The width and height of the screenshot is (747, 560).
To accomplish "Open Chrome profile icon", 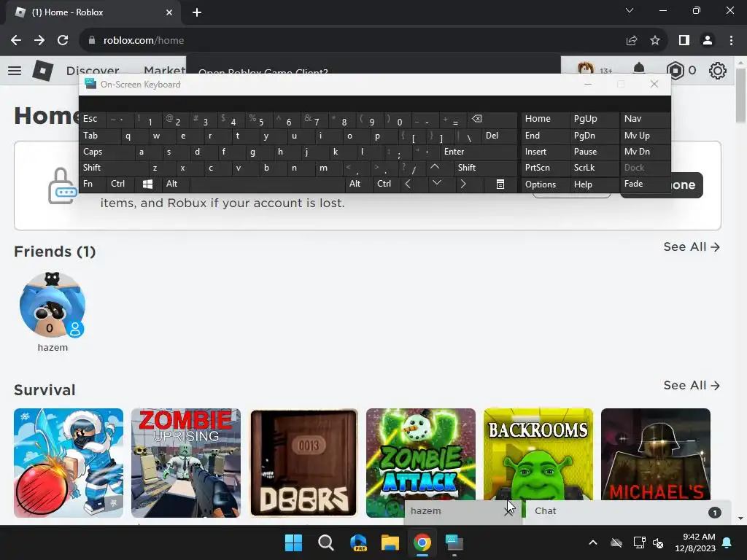I will coord(708,41).
